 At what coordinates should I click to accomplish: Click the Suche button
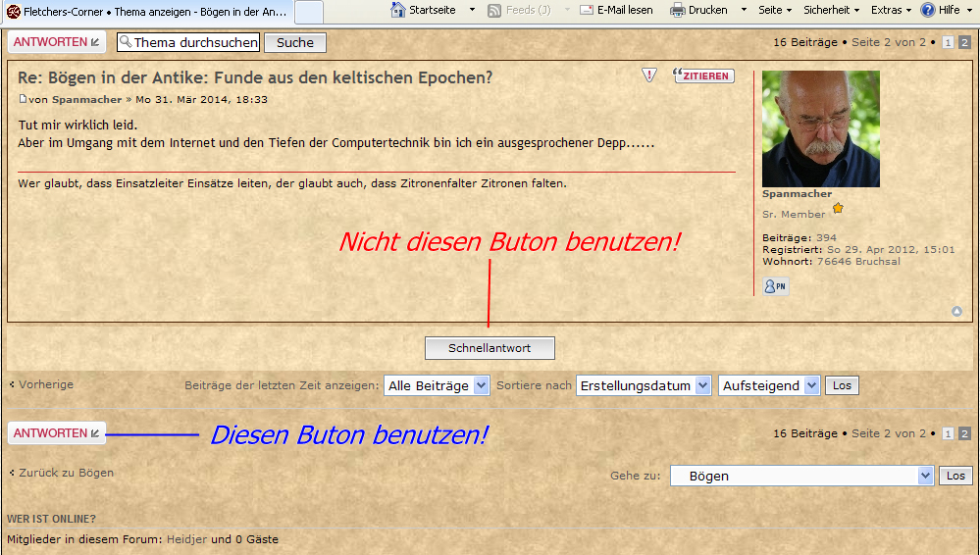click(295, 42)
